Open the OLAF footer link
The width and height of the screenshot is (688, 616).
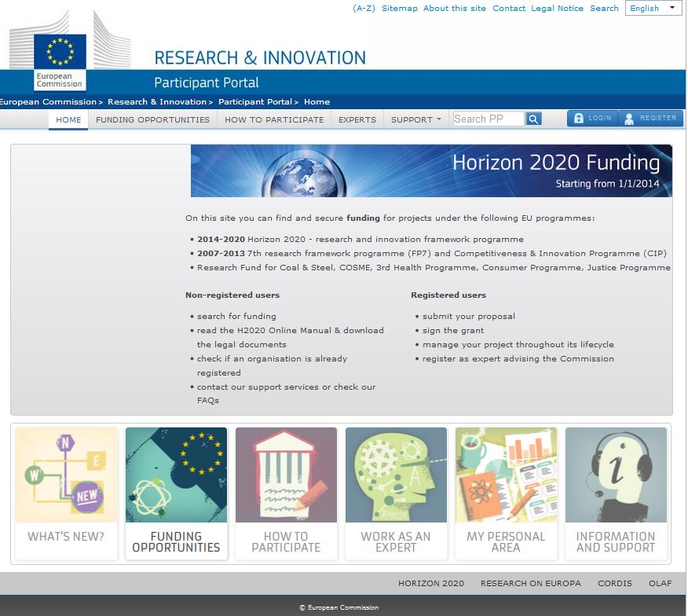661,584
